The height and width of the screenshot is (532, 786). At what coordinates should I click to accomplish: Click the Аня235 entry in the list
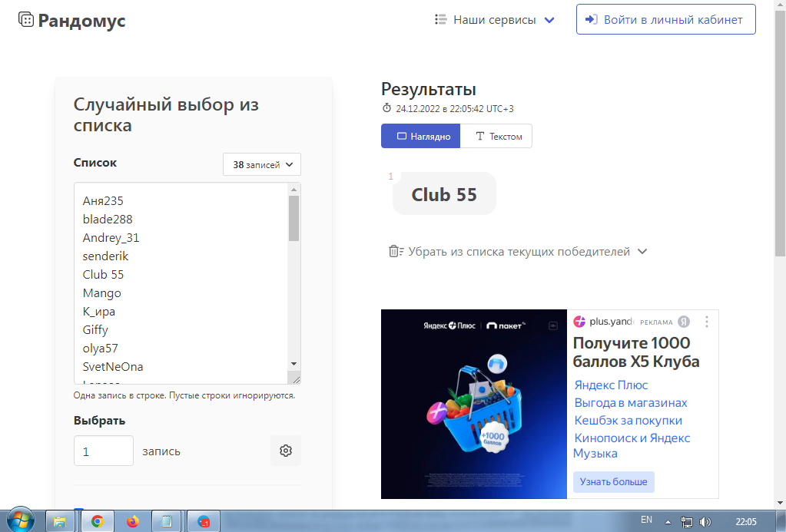coord(103,201)
